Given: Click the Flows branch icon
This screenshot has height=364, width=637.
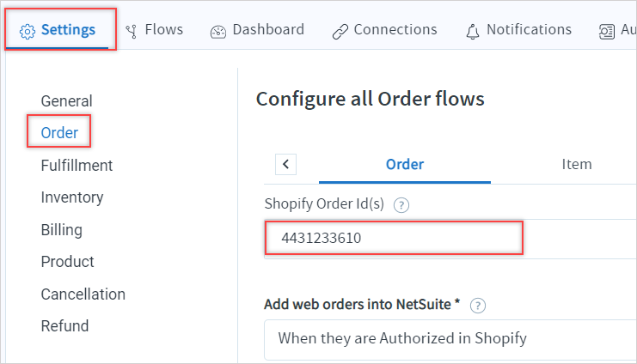Looking at the screenshot, I should 132,31.
